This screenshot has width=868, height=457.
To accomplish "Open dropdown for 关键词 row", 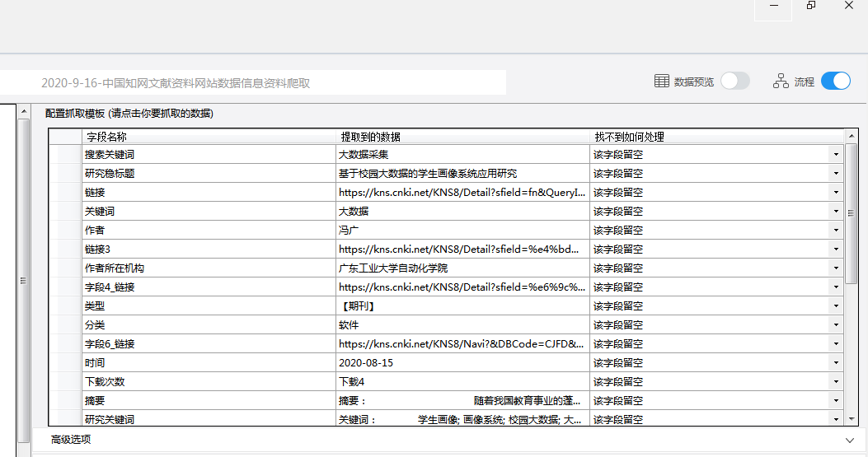I will 836,212.
